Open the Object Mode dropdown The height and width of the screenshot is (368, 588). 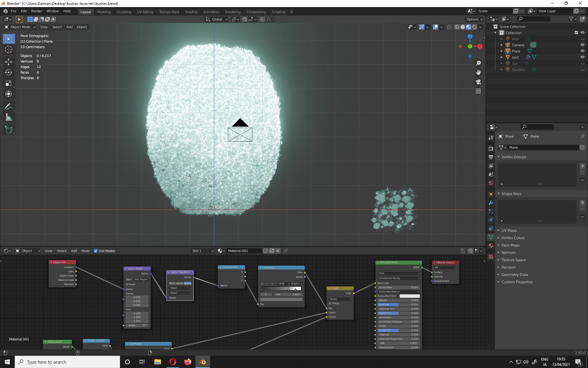(20, 27)
